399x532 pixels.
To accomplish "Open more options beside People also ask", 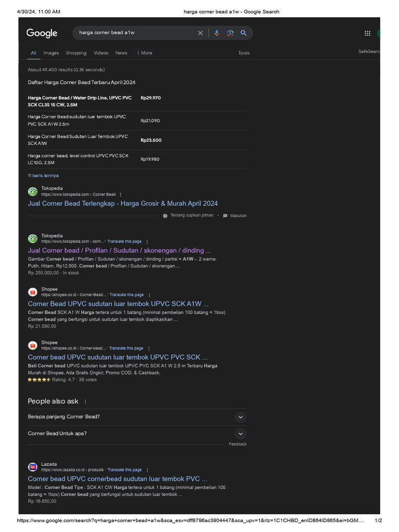I will click(x=86, y=402).
